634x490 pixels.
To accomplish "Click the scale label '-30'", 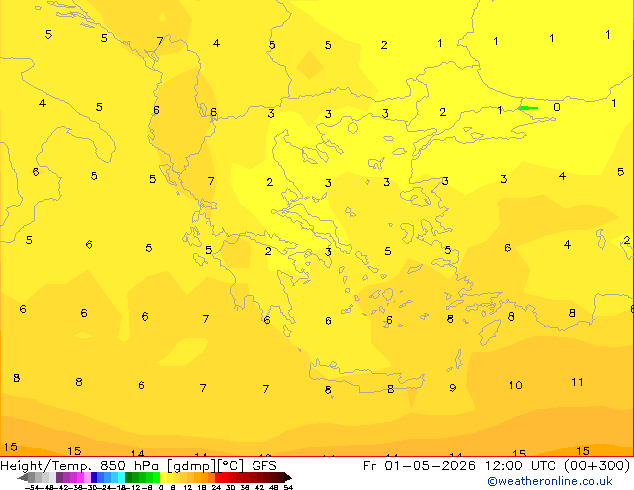I will 92,487.
